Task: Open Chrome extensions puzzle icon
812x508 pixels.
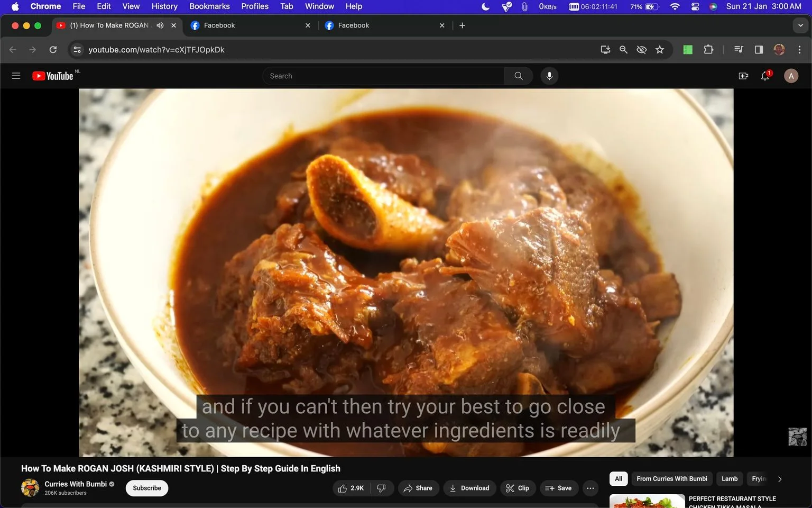Action: (x=708, y=49)
